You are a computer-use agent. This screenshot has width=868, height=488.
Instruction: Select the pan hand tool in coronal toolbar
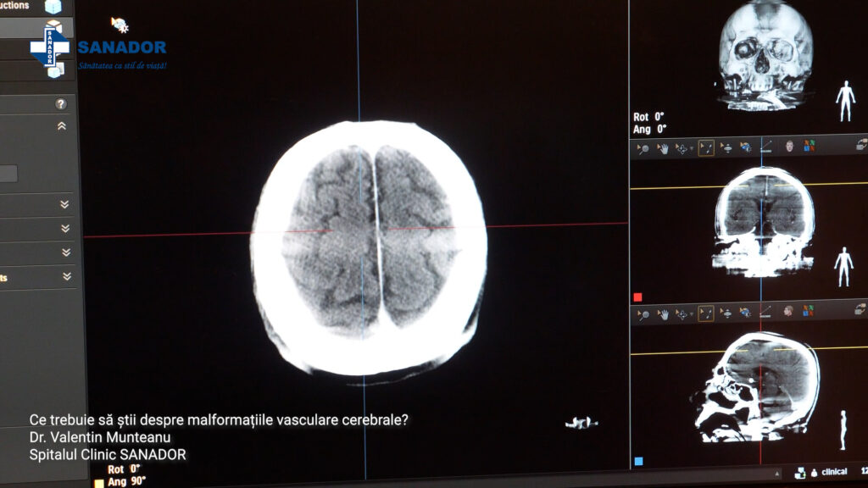click(663, 148)
